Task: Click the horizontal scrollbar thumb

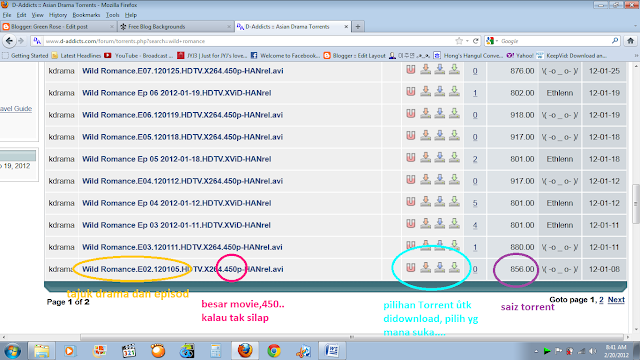Action: 216,337
